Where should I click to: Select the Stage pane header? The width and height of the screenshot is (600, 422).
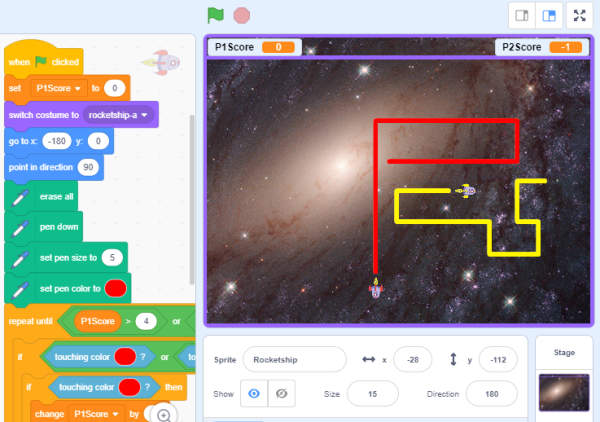click(564, 353)
